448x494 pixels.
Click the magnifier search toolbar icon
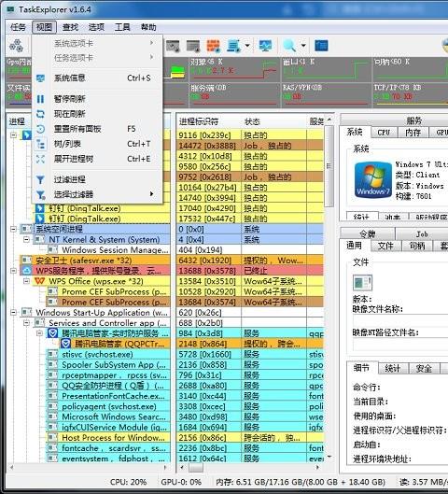coord(289,46)
